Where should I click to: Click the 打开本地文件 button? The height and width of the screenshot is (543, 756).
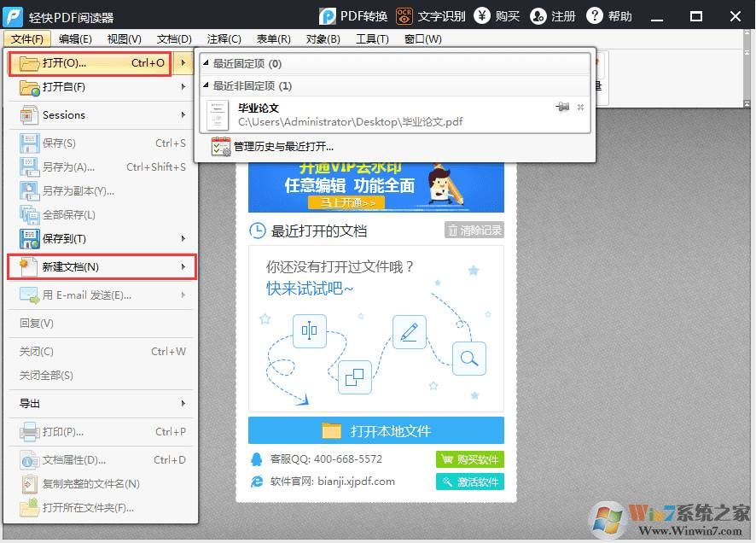coord(376,430)
